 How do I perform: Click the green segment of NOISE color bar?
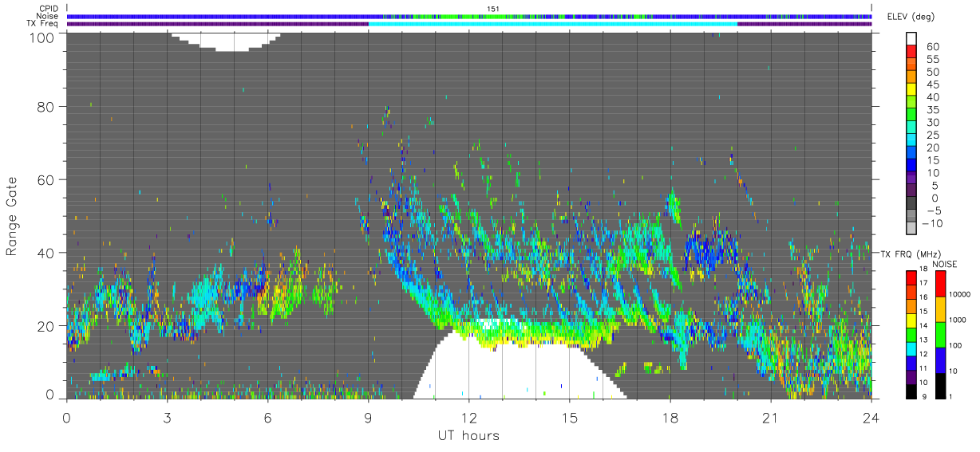point(940,334)
